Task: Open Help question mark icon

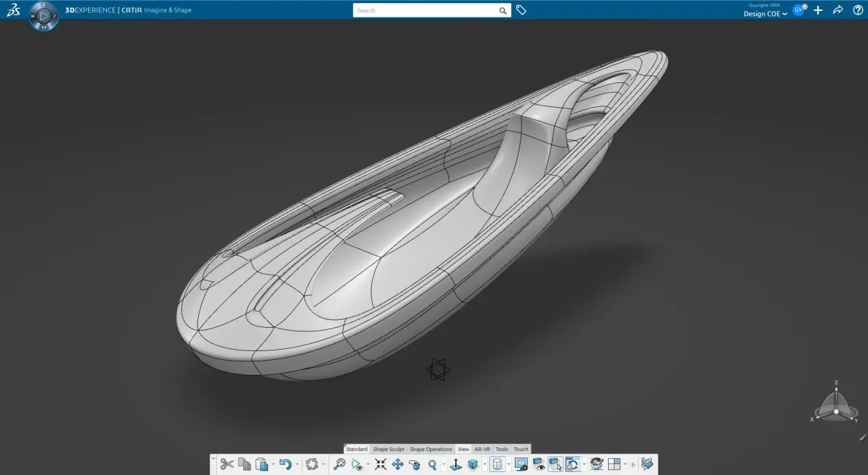Action: point(858,10)
